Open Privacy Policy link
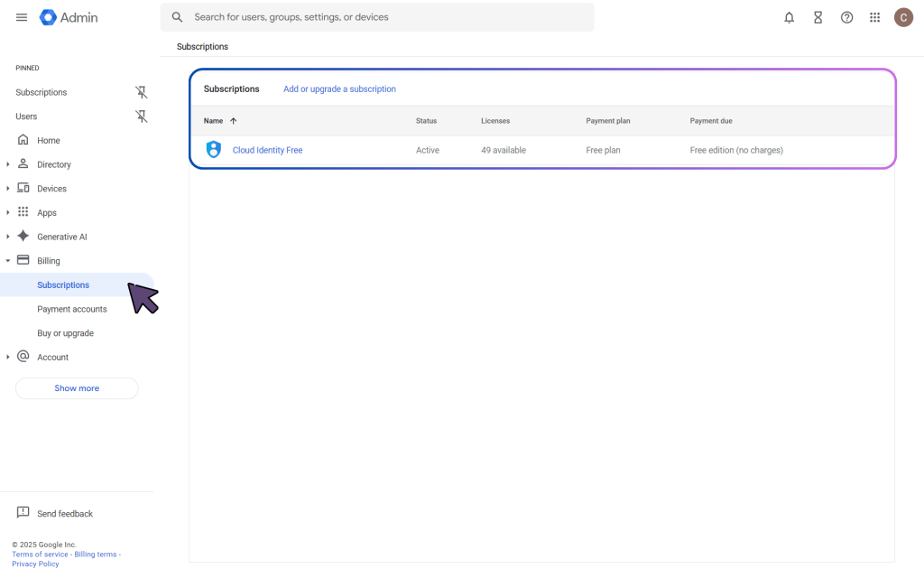The height and width of the screenshot is (578, 924). pyautogui.click(x=35, y=564)
